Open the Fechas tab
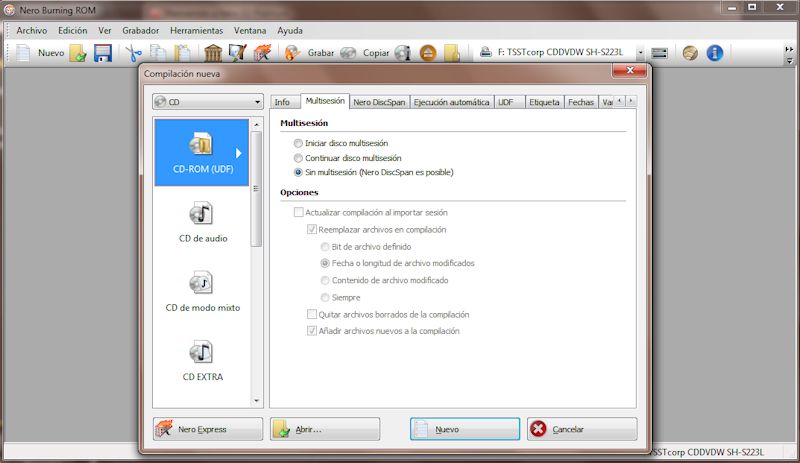Image resolution: width=800 pixels, height=463 pixels. pos(581,102)
